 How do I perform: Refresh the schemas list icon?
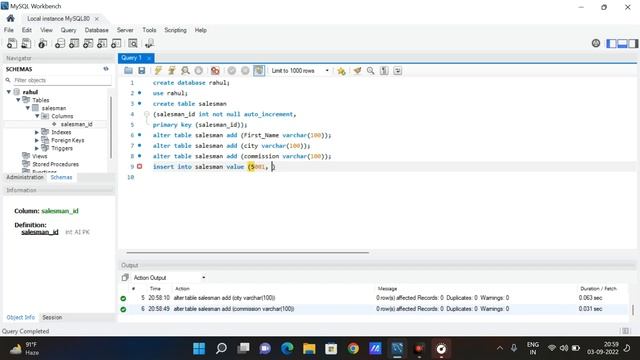tap(106, 69)
